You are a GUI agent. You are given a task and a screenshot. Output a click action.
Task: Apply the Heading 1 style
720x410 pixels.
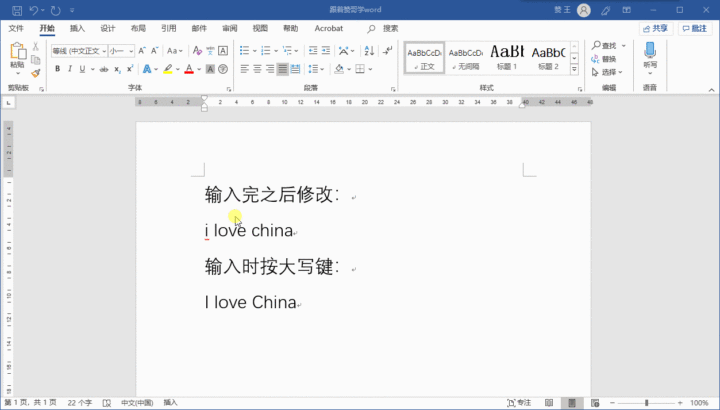pos(507,57)
